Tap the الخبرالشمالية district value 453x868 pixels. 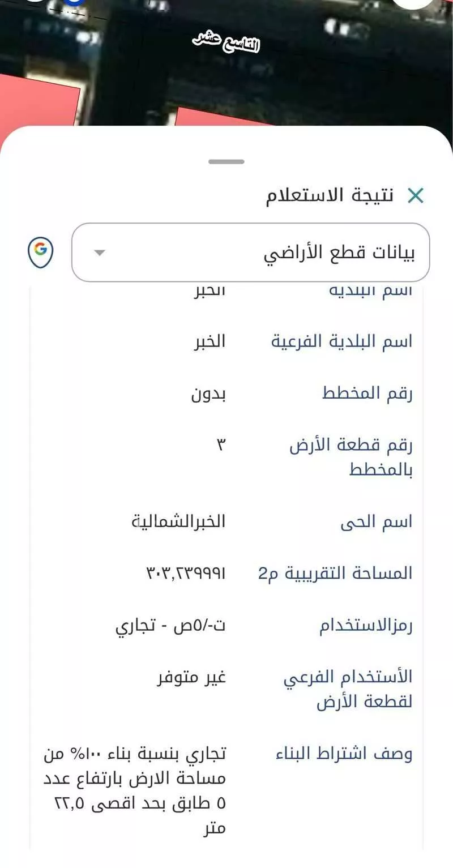(180, 521)
